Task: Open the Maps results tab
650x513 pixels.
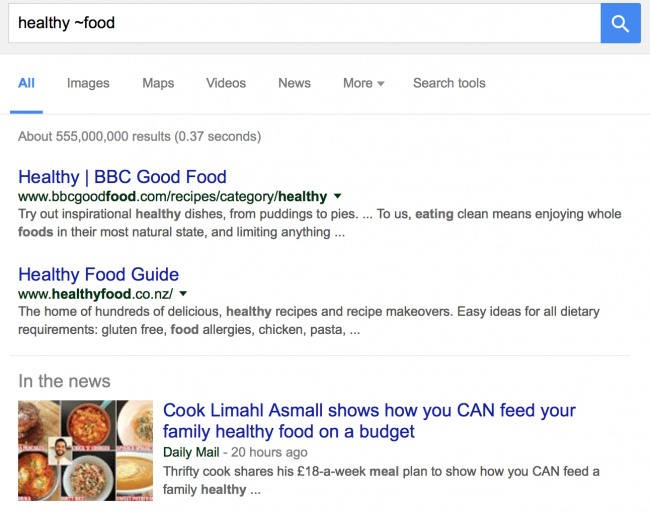Action: click(158, 83)
